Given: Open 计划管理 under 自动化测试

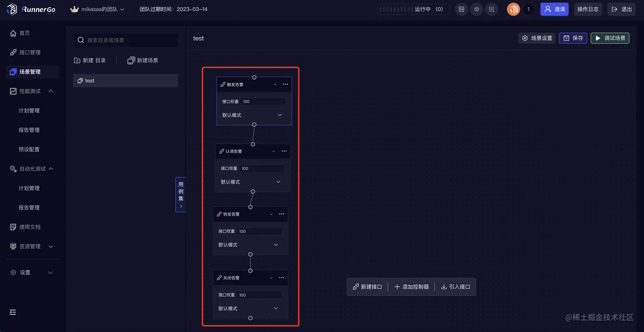Looking at the screenshot, I should pyautogui.click(x=29, y=188).
